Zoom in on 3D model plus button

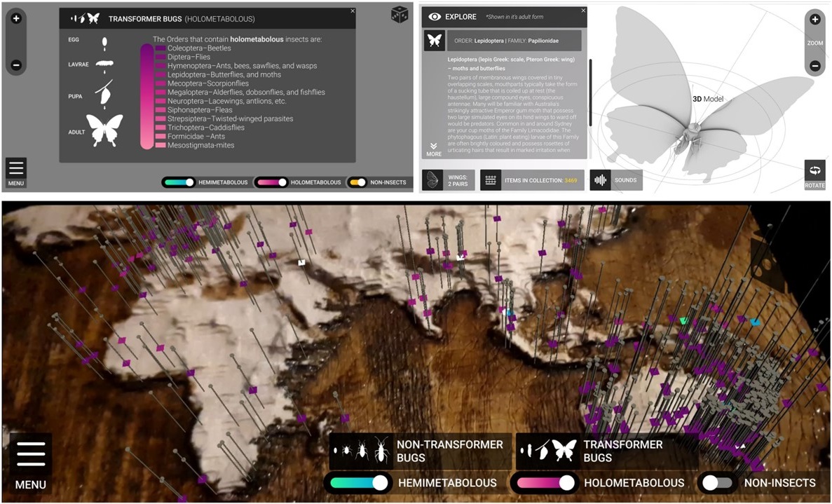(x=814, y=20)
